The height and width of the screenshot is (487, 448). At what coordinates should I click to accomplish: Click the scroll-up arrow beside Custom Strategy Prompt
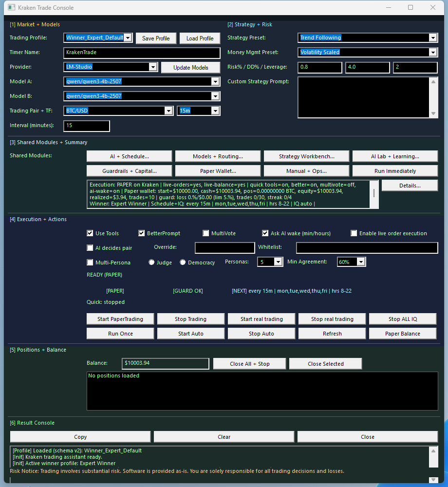click(433, 82)
